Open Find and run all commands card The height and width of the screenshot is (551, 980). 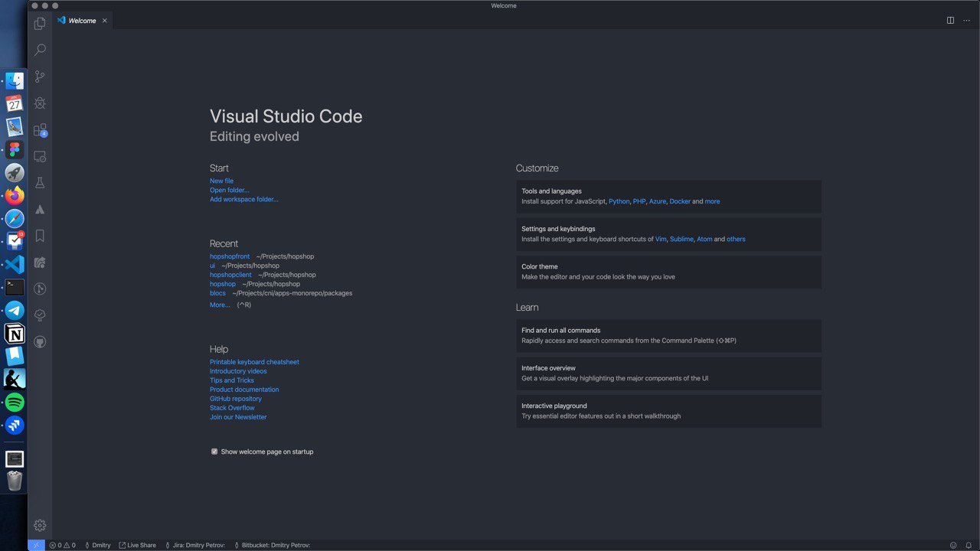668,335
